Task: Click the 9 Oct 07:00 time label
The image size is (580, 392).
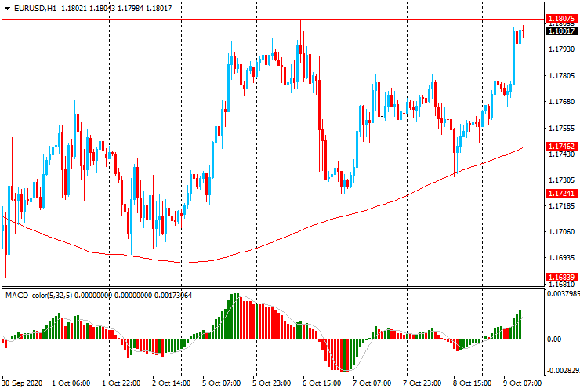Action: tap(522, 383)
